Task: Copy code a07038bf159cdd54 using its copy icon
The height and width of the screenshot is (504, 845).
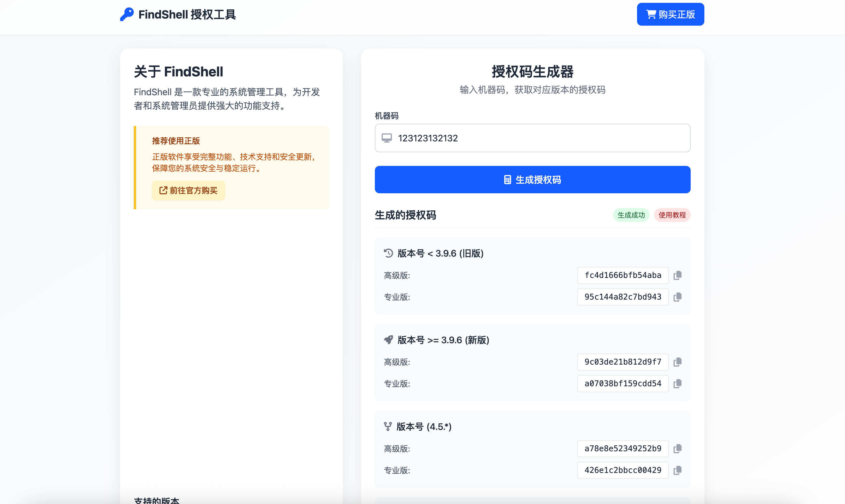Action: point(678,383)
